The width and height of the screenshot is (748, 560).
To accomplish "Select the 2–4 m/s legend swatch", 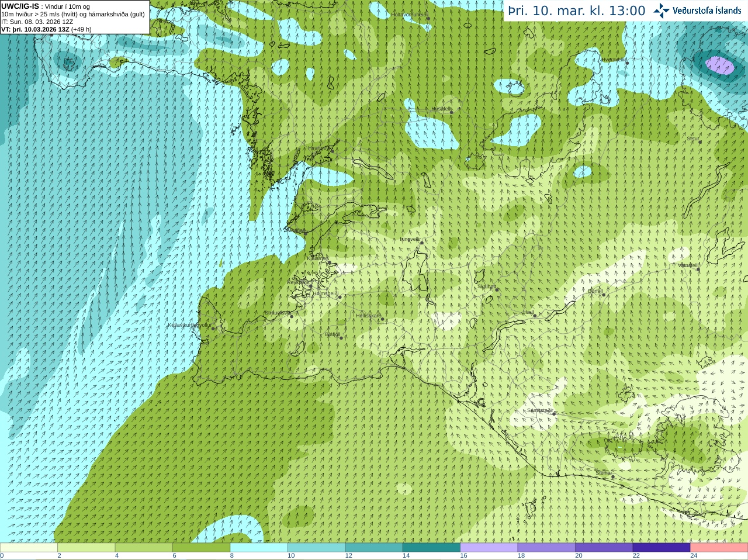I will (86, 548).
